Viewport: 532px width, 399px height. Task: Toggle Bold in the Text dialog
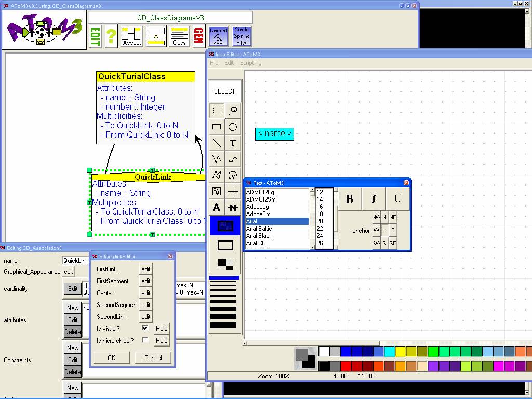click(x=350, y=199)
